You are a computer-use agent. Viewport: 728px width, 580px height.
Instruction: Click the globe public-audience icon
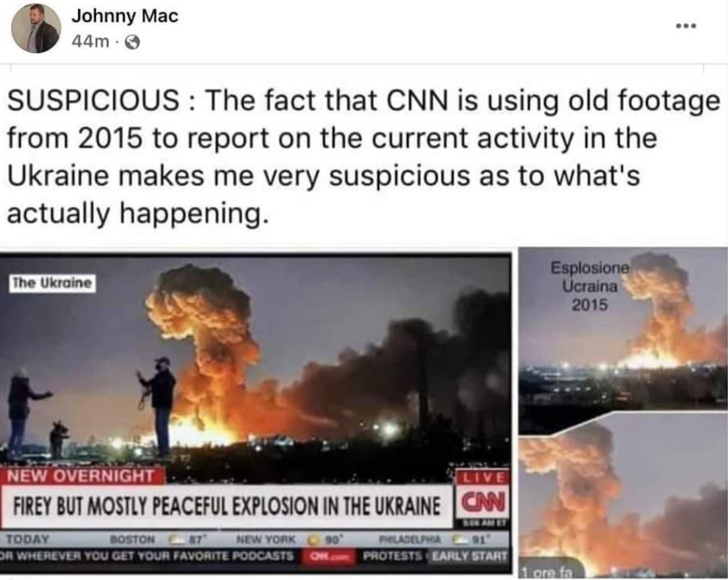(x=134, y=43)
